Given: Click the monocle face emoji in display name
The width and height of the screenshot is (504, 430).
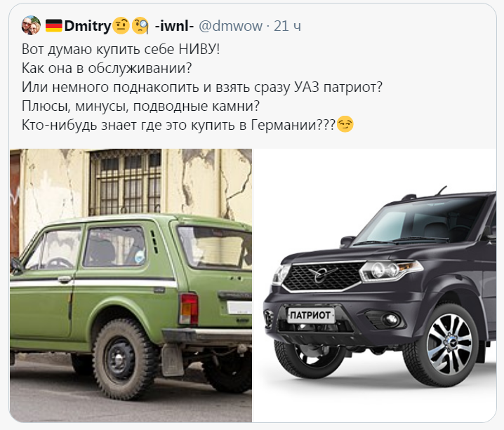Looking at the screenshot, I should [140, 26].
